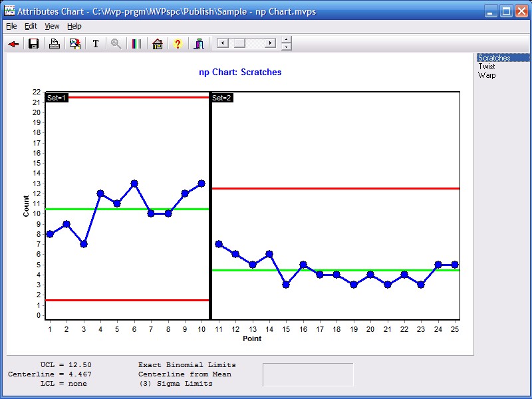Click the toolbar scrollbar thumb
The width and height of the screenshot is (532, 399).
point(240,43)
